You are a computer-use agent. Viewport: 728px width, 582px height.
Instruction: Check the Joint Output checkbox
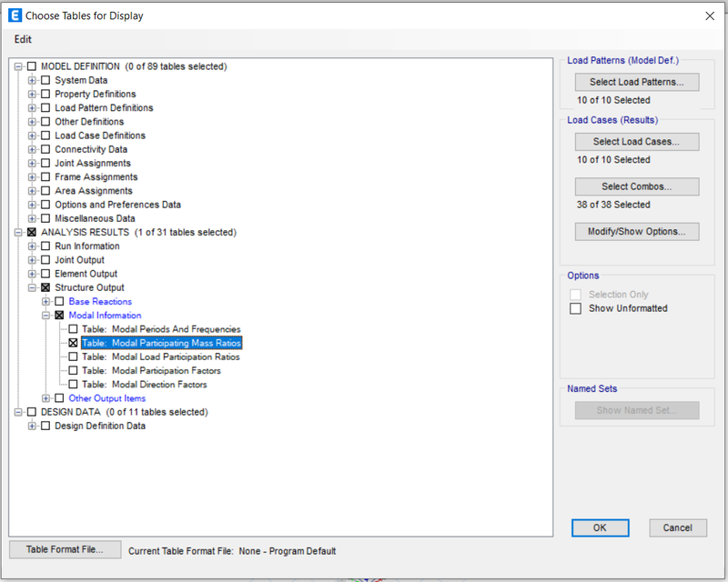[45, 260]
